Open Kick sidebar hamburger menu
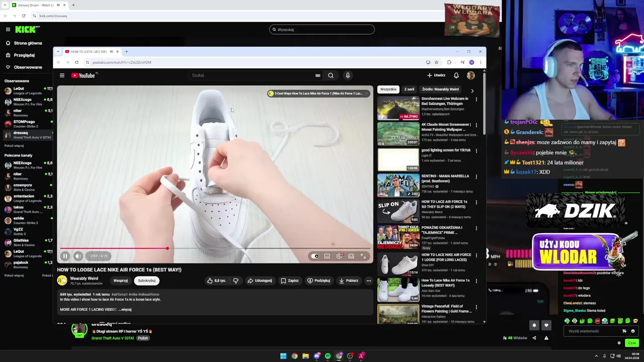644x362 pixels. coord(8,30)
